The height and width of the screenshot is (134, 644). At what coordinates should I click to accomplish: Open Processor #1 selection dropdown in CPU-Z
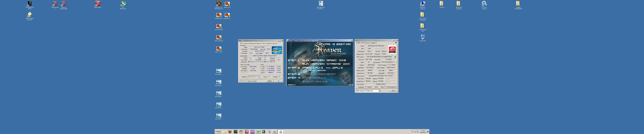point(254,77)
